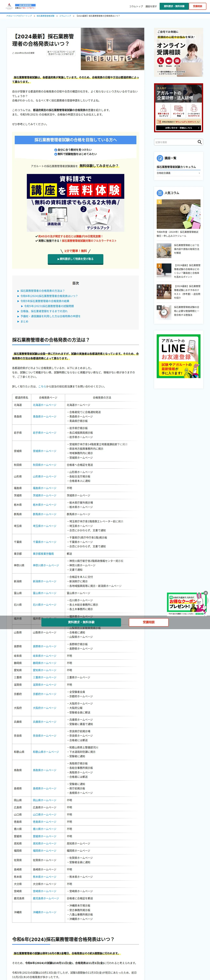
Task: Jump to 合格後、採石業者登録をするまでの流れ
Action: [x=44, y=311]
